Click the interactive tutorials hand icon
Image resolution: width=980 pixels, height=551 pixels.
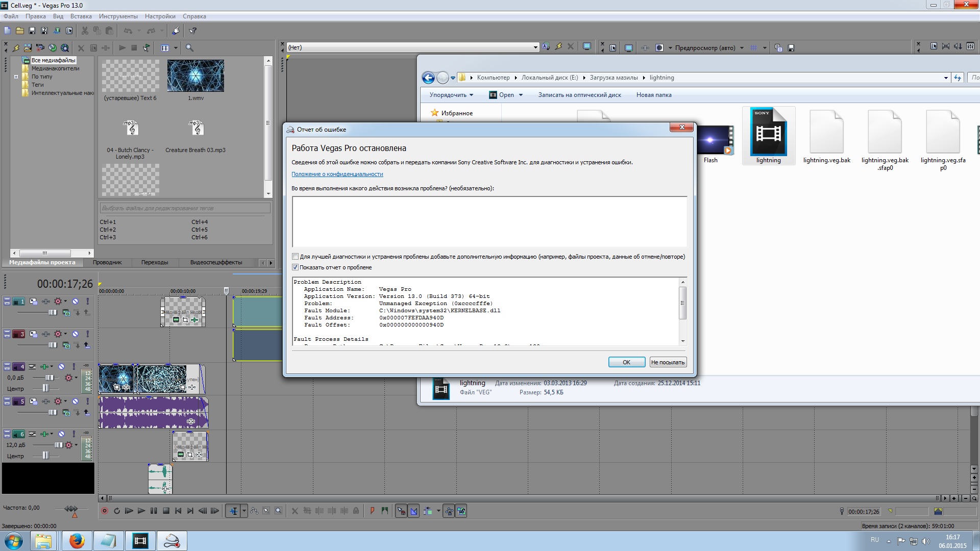coord(176,31)
